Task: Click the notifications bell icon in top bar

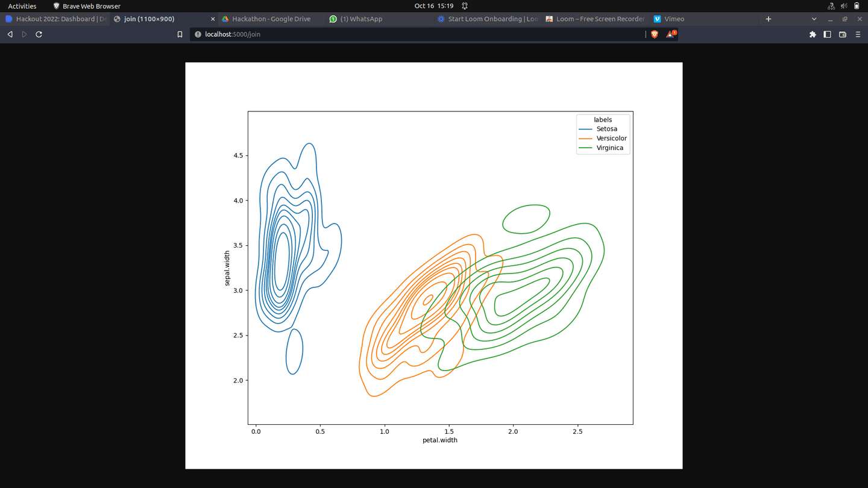Action: click(x=465, y=6)
